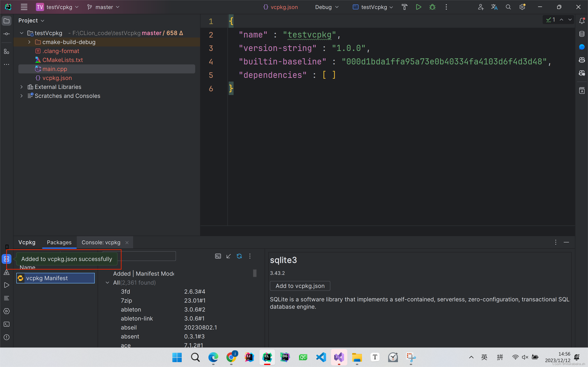
Task: Expand the cmake-build-debug folder
Action: [29, 42]
